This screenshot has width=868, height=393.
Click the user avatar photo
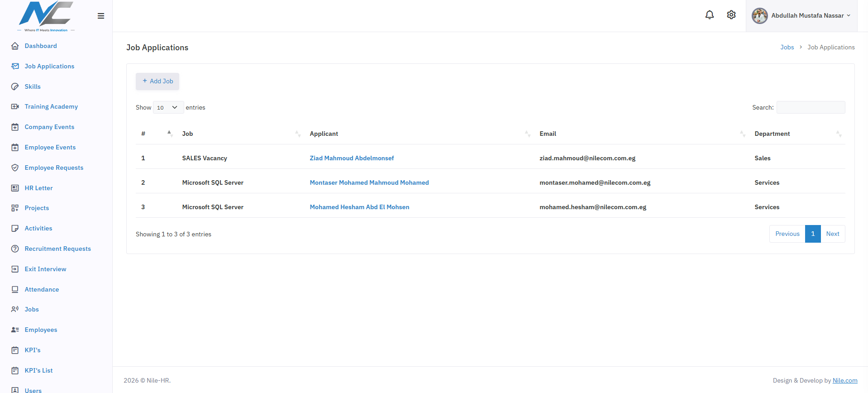click(x=760, y=16)
